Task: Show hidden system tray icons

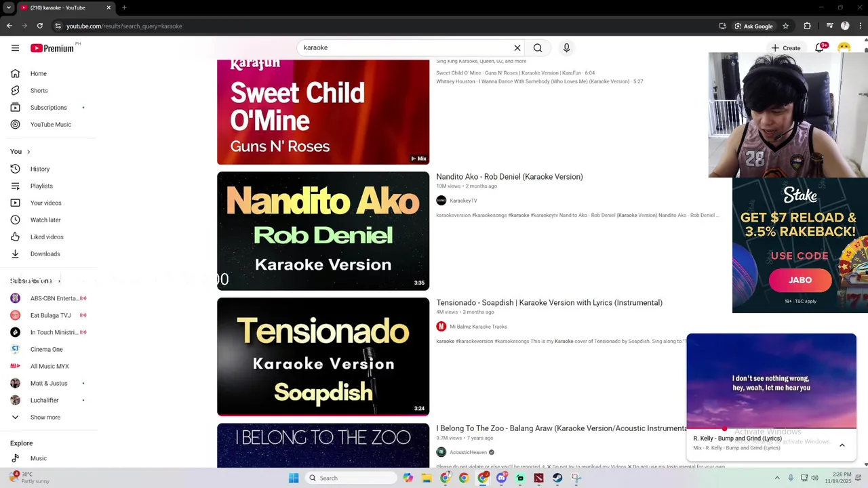Action: tap(777, 478)
